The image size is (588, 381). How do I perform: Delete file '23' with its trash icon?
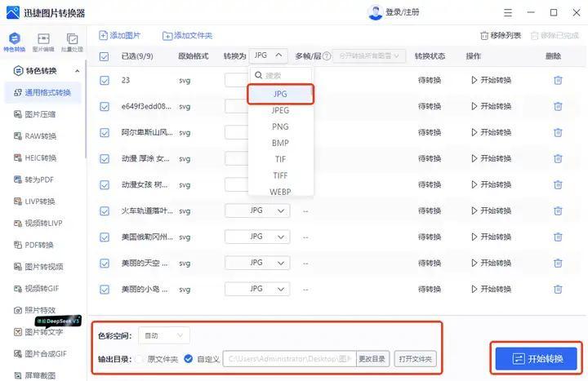coord(558,80)
